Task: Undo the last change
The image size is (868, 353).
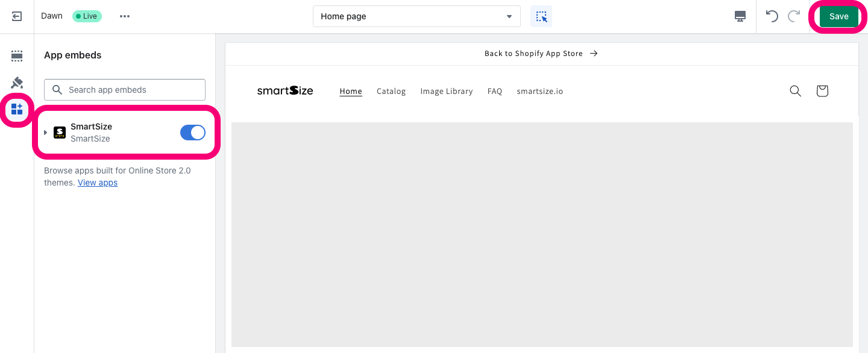Action: [772, 16]
